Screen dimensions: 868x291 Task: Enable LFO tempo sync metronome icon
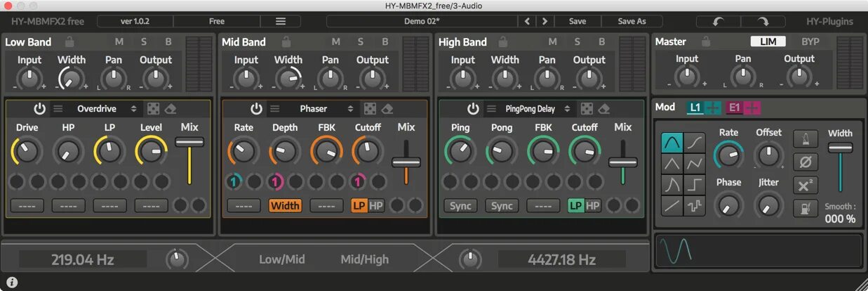806,139
